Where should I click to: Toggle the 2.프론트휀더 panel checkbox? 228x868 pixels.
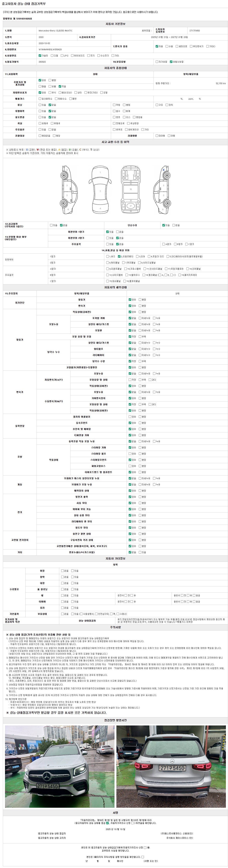(x=119, y=256)
